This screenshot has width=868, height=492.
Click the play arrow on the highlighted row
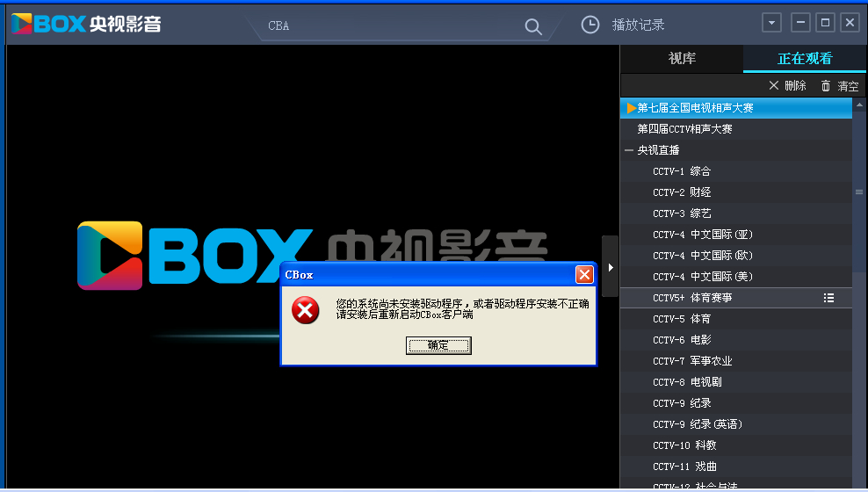631,108
